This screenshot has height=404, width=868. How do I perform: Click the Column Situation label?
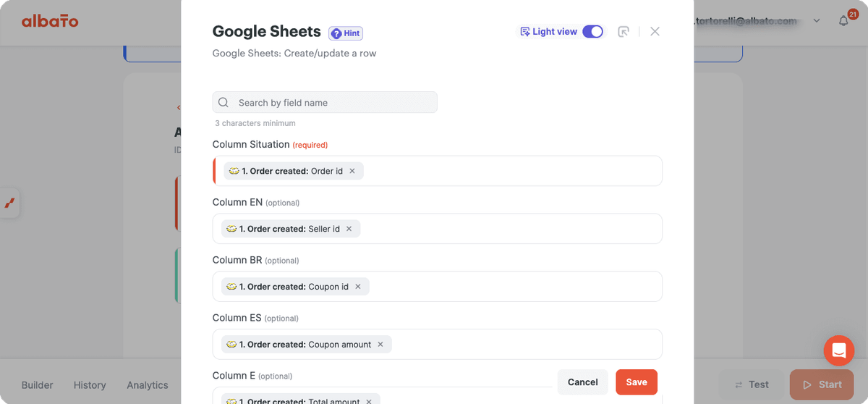[251, 144]
